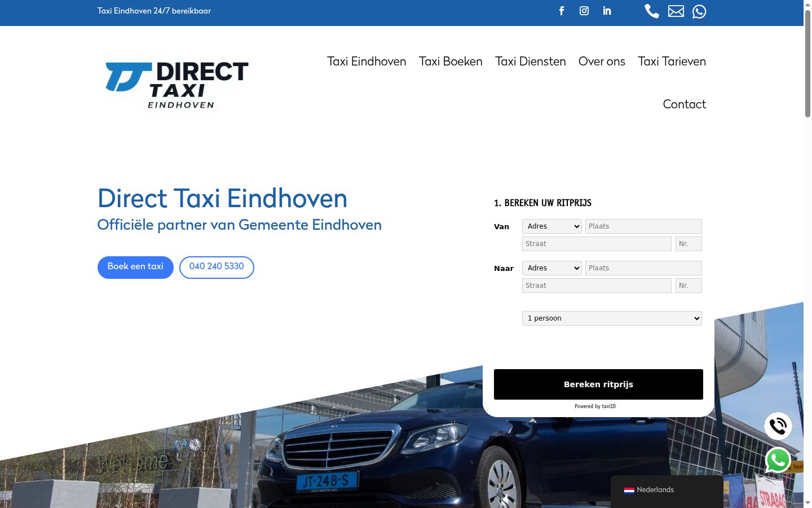Click the email envelope icon in top bar
This screenshot has width=812, height=508.
(x=676, y=11)
